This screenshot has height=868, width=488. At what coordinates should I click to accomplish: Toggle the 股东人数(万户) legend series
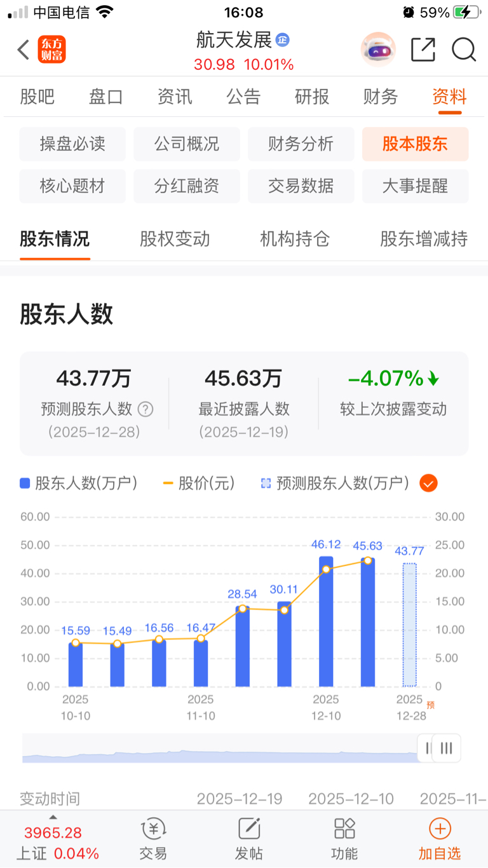(x=79, y=484)
